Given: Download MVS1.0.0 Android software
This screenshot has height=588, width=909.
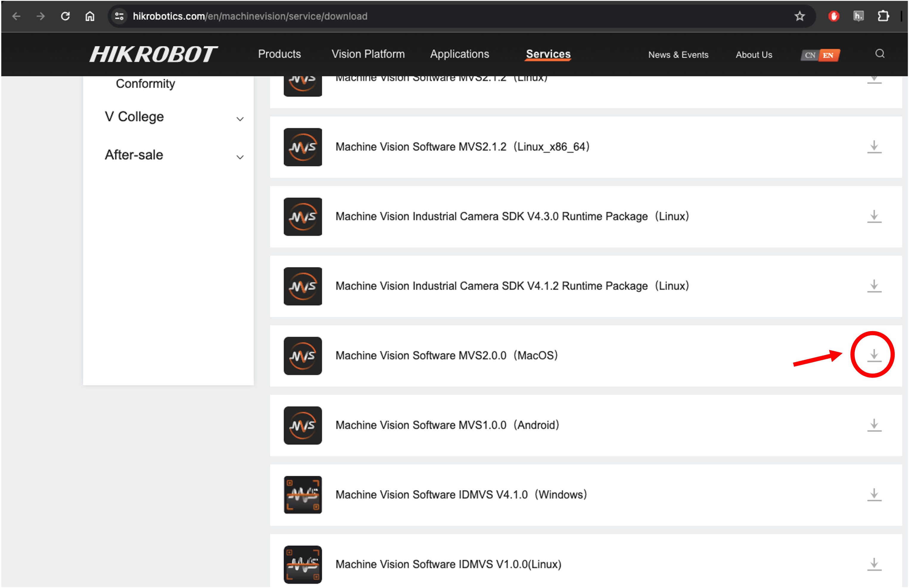Looking at the screenshot, I should point(874,425).
